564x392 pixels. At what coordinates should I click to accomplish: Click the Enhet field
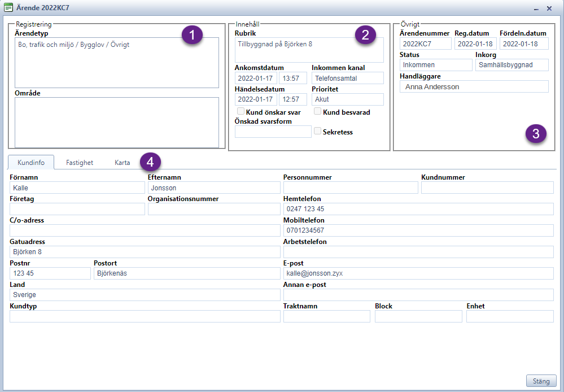click(510, 316)
